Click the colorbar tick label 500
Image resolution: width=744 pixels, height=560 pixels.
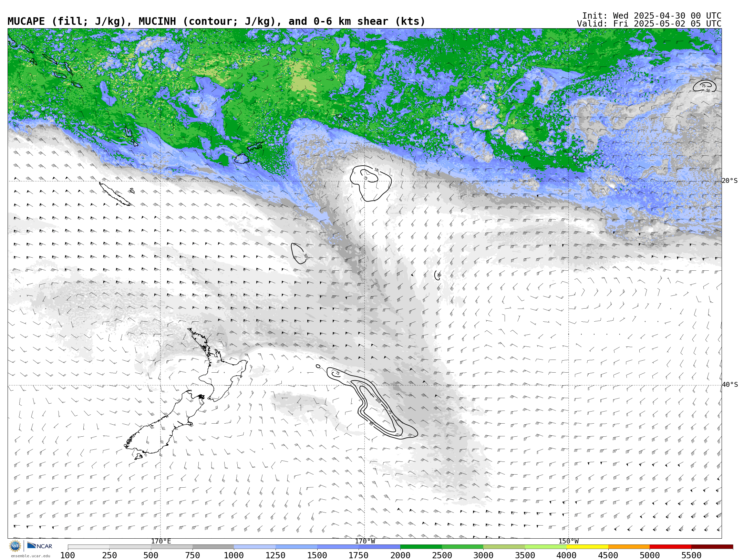(151, 556)
